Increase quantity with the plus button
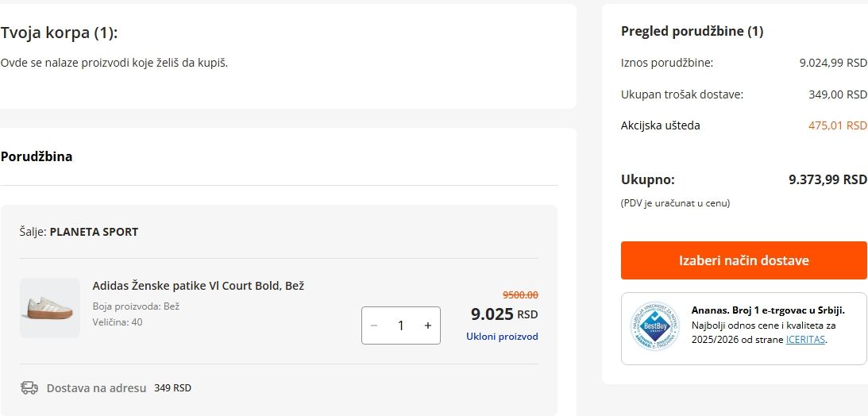The width and height of the screenshot is (868, 416). click(428, 325)
